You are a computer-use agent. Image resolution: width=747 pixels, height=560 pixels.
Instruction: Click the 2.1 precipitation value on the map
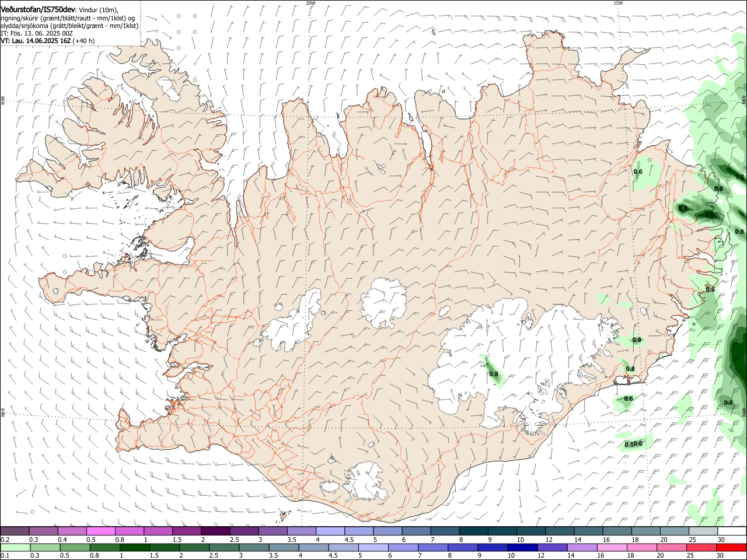coord(683,208)
